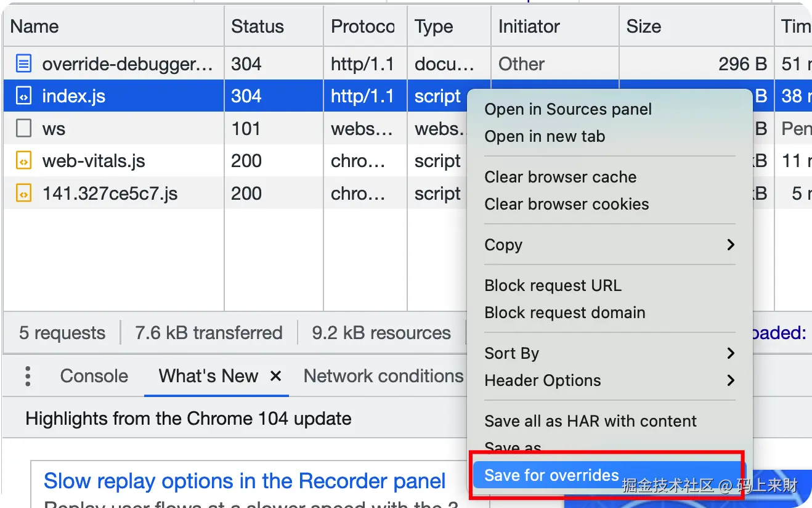Expand the Sort By submenu
This screenshot has width=812, height=508.
731,353
